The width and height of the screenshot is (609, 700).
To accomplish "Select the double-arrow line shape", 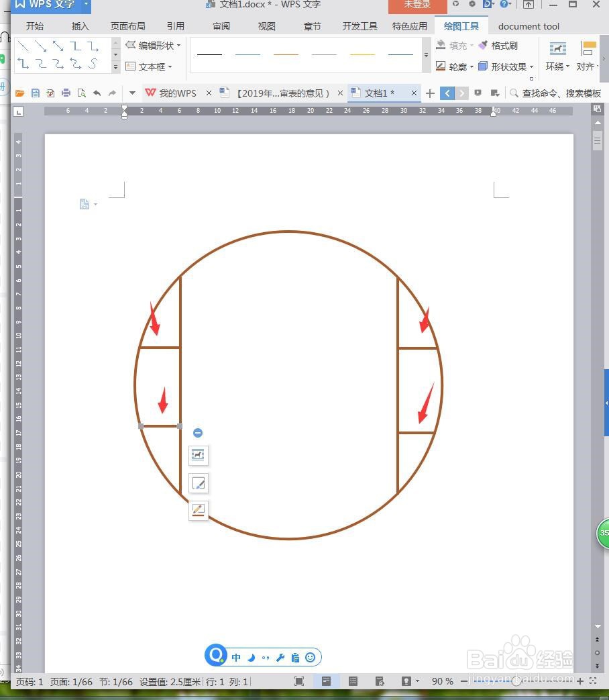I will [58, 46].
